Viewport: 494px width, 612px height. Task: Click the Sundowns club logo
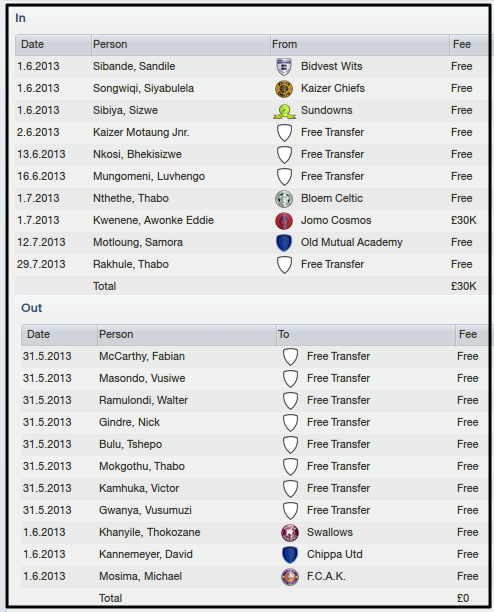pyautogui.click(x=284, y=111)
